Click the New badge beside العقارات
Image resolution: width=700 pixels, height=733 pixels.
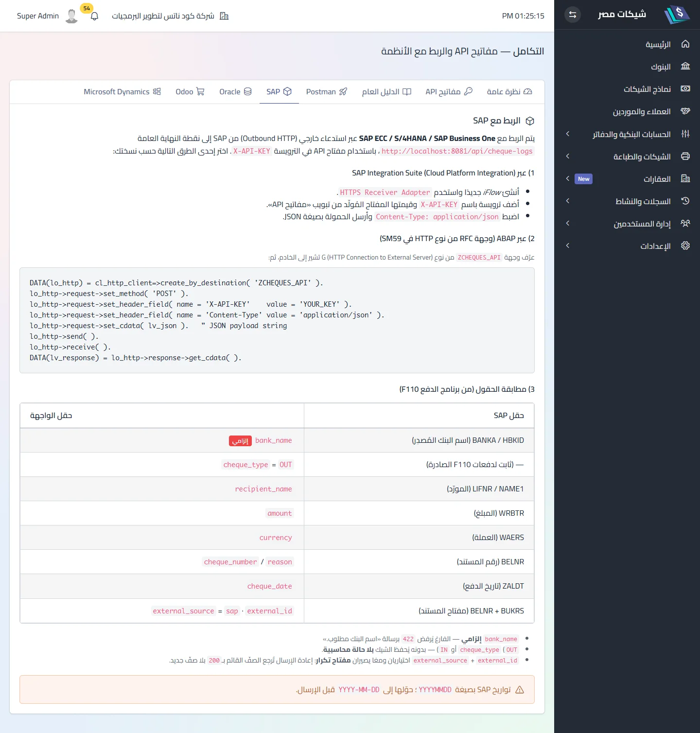click(x=583, y=179)
